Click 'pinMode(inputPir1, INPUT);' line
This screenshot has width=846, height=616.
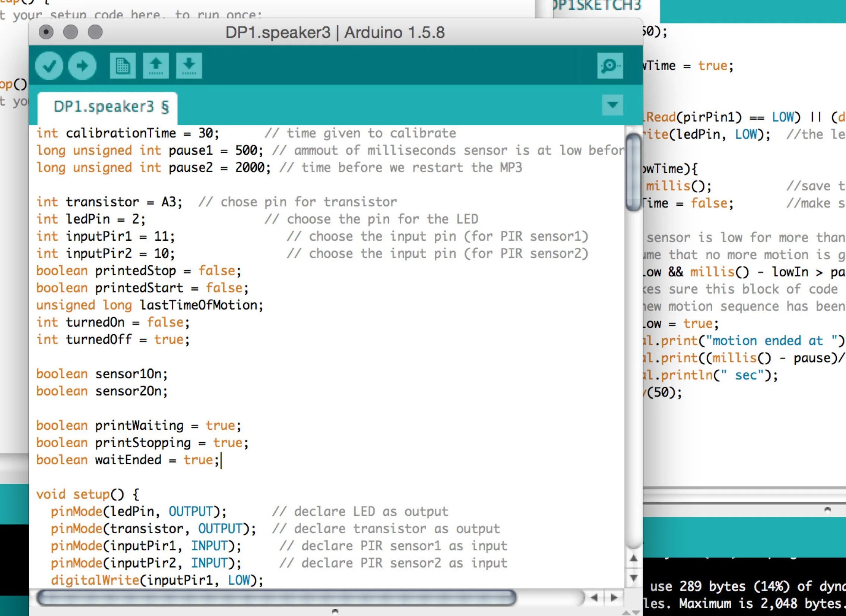click(x=146, y=546)
